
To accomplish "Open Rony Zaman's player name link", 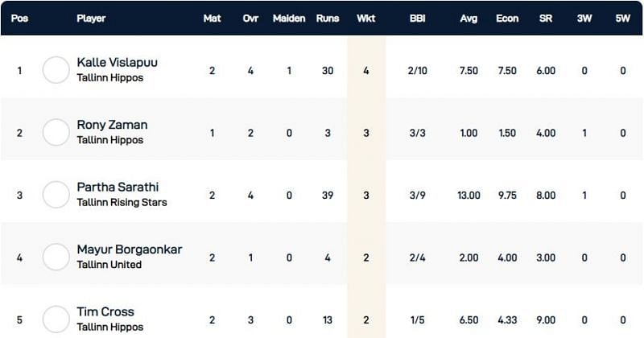I will tap(112, 125).
